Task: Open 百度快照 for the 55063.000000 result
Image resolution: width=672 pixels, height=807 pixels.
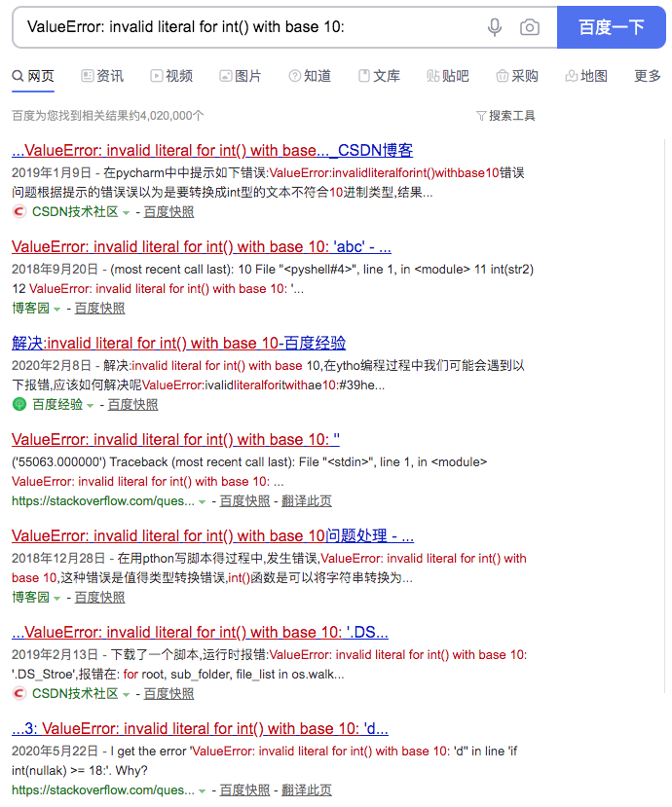Action: click(244, 500)
